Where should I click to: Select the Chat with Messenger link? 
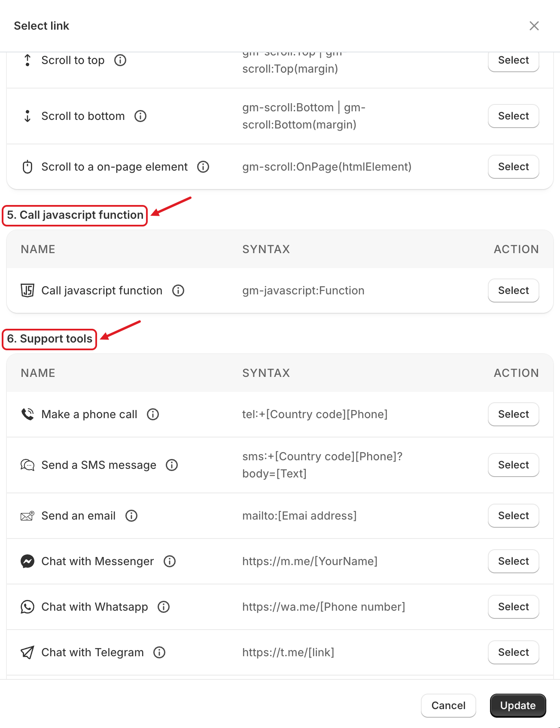pos(514,561)
